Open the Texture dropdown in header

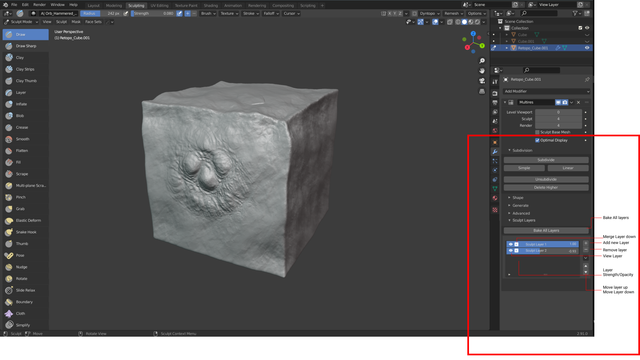(229, 13)
